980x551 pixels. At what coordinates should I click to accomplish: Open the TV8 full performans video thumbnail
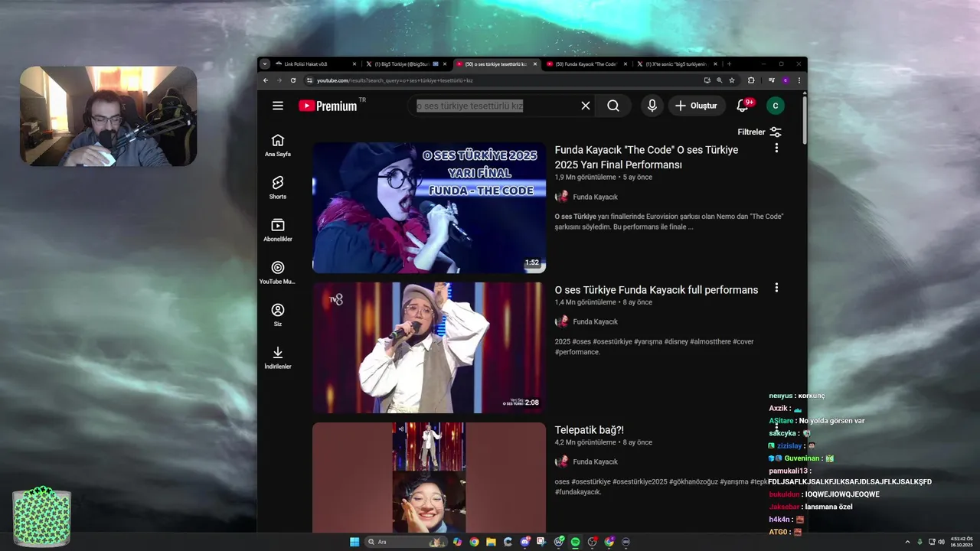(429, 347)
